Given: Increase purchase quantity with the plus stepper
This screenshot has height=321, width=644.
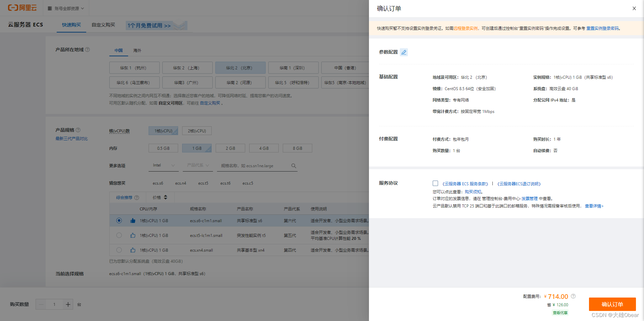Looking at the screenshot, I should pyautogui.click(x=68, y=304).
